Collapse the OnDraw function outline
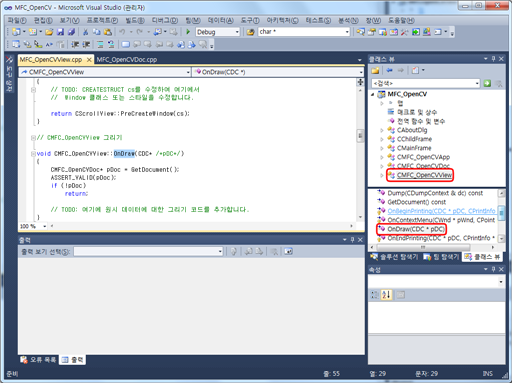The width and height of the screenshot is (512, 383). [x=33, y=154]
